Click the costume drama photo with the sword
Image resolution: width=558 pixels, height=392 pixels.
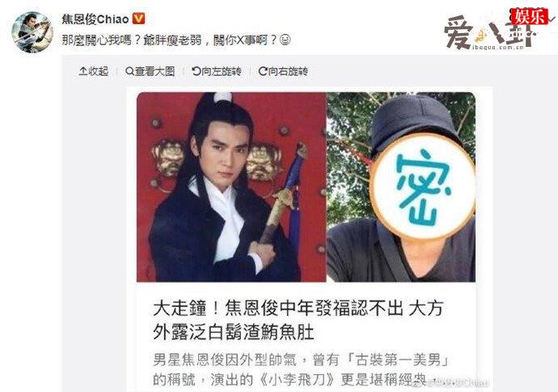(231, 187)
